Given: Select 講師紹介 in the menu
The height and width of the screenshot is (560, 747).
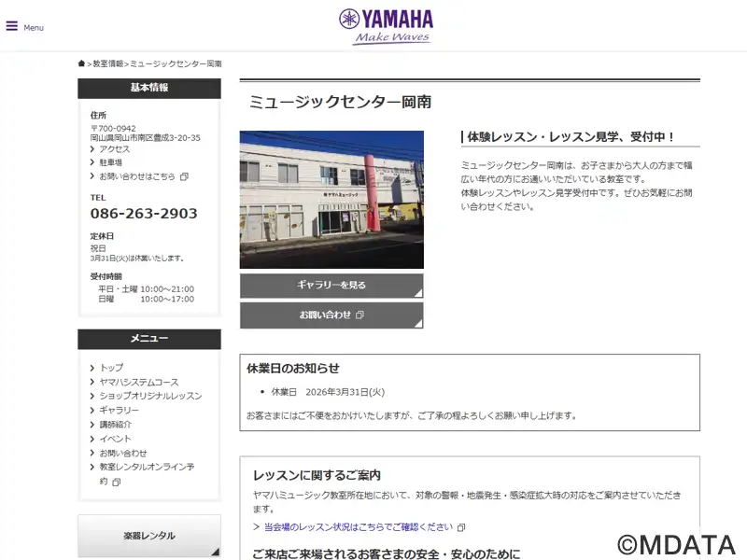Looking at the screenshot, I should click(115, 425).
